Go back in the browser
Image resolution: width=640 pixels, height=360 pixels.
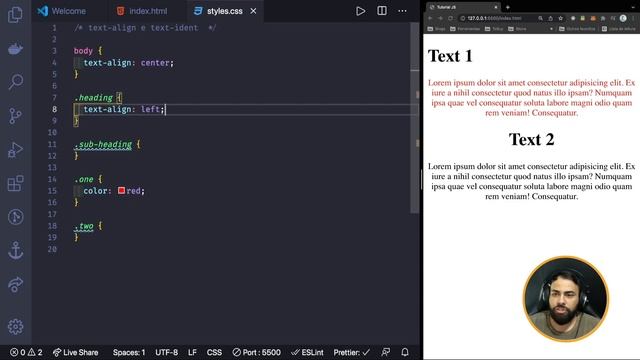pos(430,18)
